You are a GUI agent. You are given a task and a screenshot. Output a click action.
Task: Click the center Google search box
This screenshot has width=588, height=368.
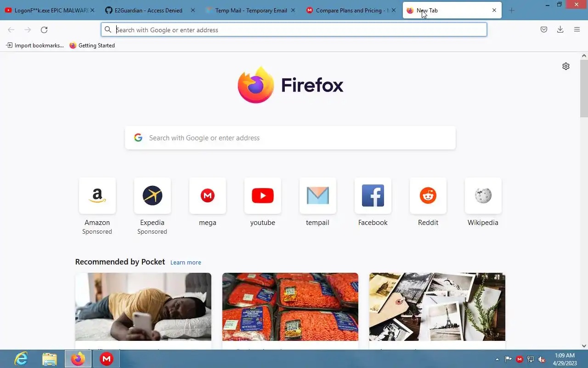[290, 138]
